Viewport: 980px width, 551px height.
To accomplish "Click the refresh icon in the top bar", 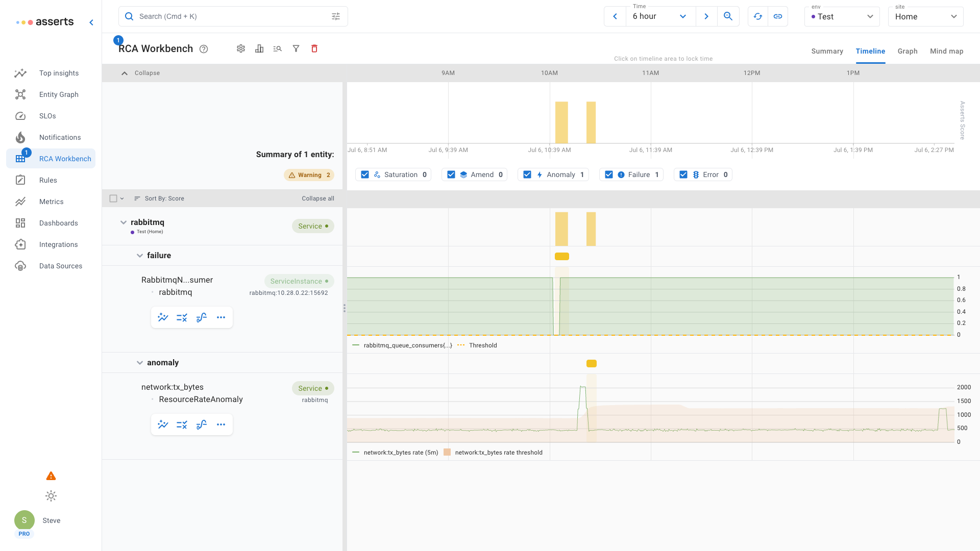I will click(x=758, y=16).
